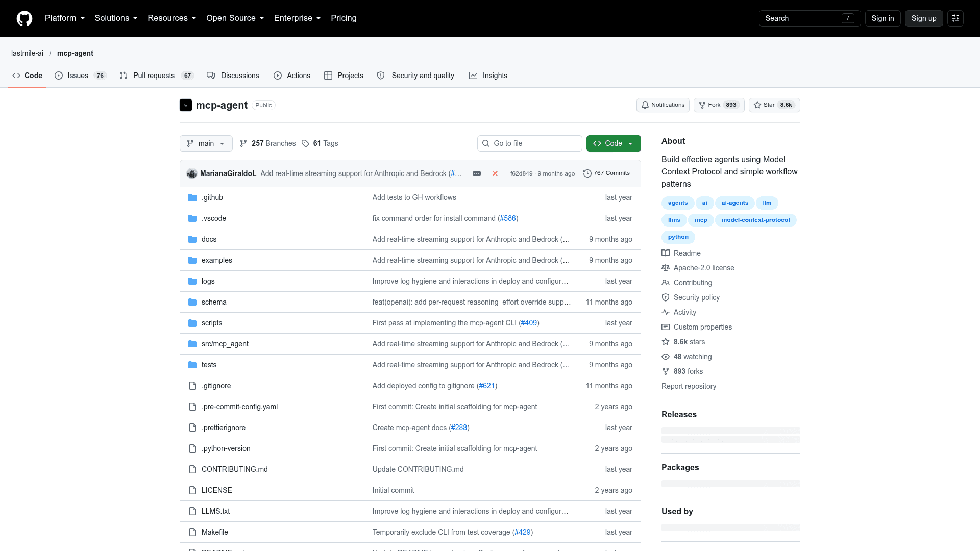Viewport: 980px width, 551px height.
Task: Open the main branch selector dropdown
Action: [x=206, y=143]
